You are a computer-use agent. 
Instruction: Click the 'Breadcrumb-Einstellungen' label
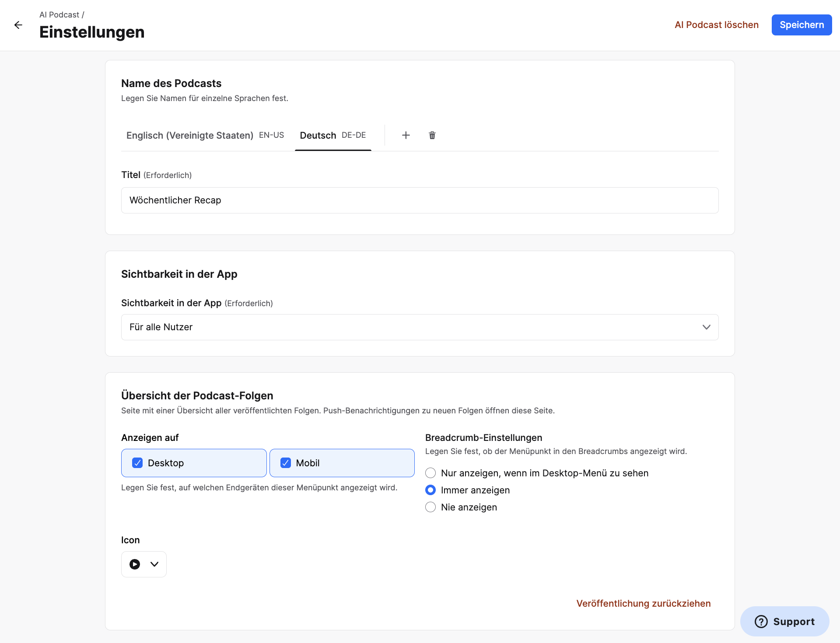(x=484, y=437)
